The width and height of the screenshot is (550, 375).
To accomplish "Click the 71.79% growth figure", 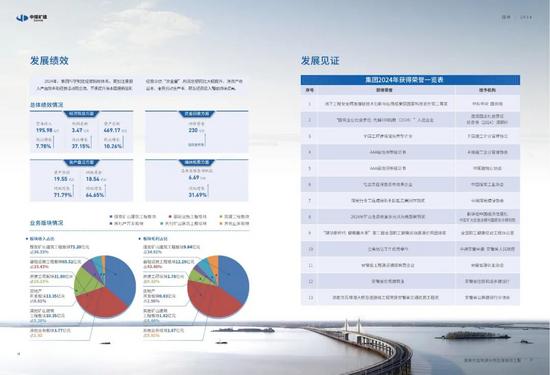I will pos(63,195).
